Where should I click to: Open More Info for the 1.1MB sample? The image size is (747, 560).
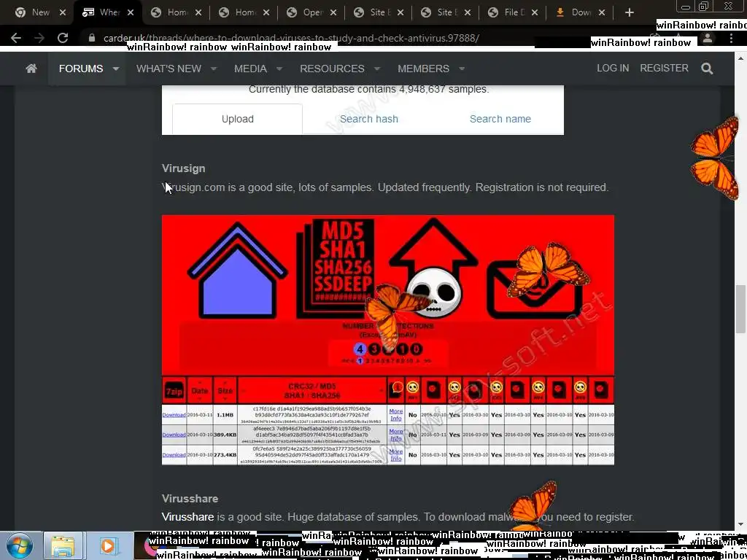point(396,415)
